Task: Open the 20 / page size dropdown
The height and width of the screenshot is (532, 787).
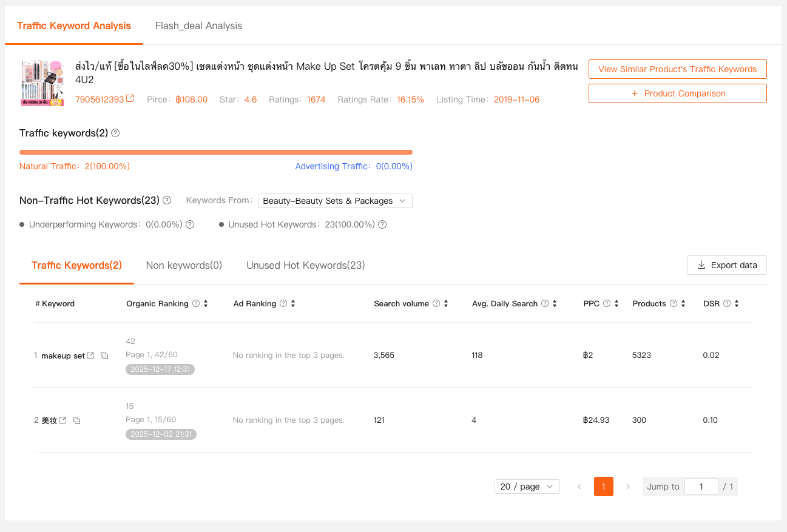Action: 527,487
